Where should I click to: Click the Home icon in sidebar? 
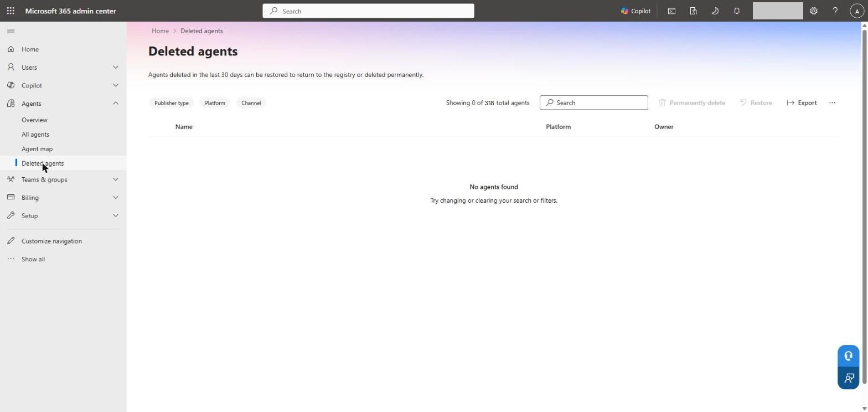[11, 49]
